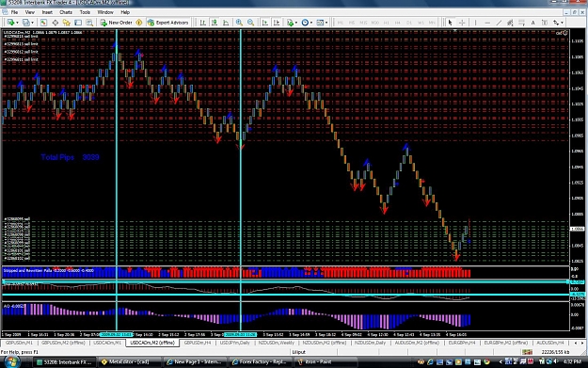Open the Strategy Tester icon

(x=89, y=23)
